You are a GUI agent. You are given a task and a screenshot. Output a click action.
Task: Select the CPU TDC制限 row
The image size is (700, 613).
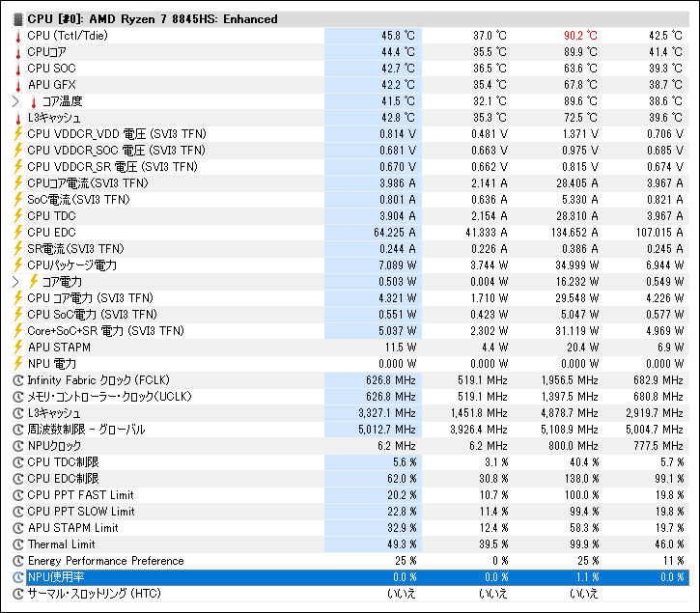pos(350,462)
